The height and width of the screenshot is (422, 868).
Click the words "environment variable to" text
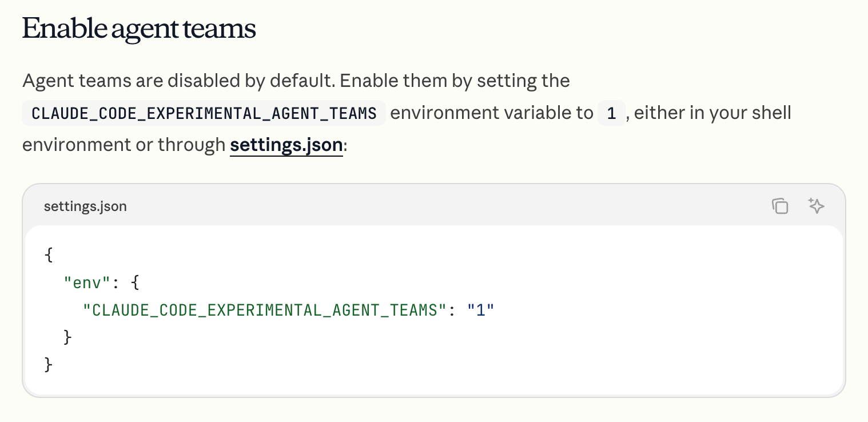pyautogui.click(x=492, y=113)
